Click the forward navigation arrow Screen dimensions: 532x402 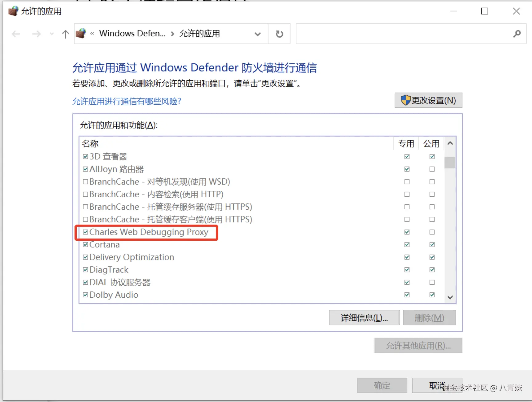tap(36, 34)
